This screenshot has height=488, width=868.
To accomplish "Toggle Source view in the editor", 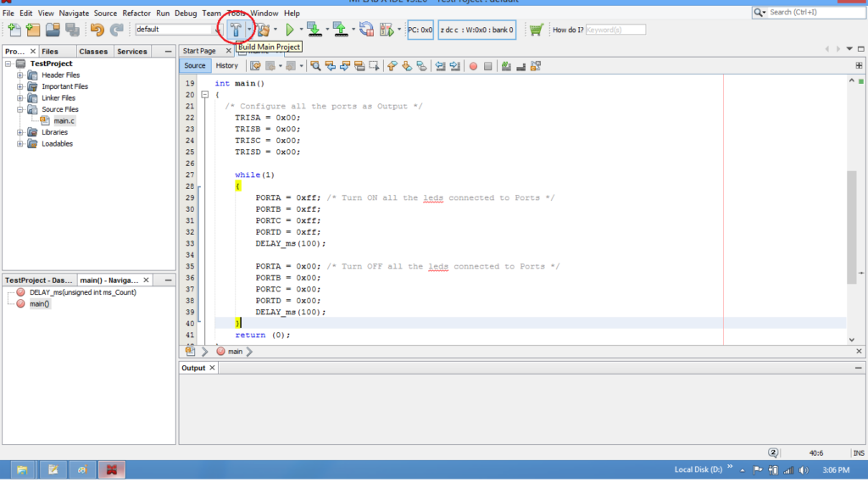I will (195, 66).
